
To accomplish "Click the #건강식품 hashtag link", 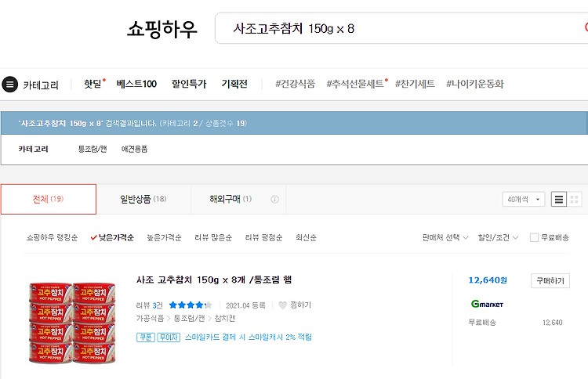I will [295, 84].
